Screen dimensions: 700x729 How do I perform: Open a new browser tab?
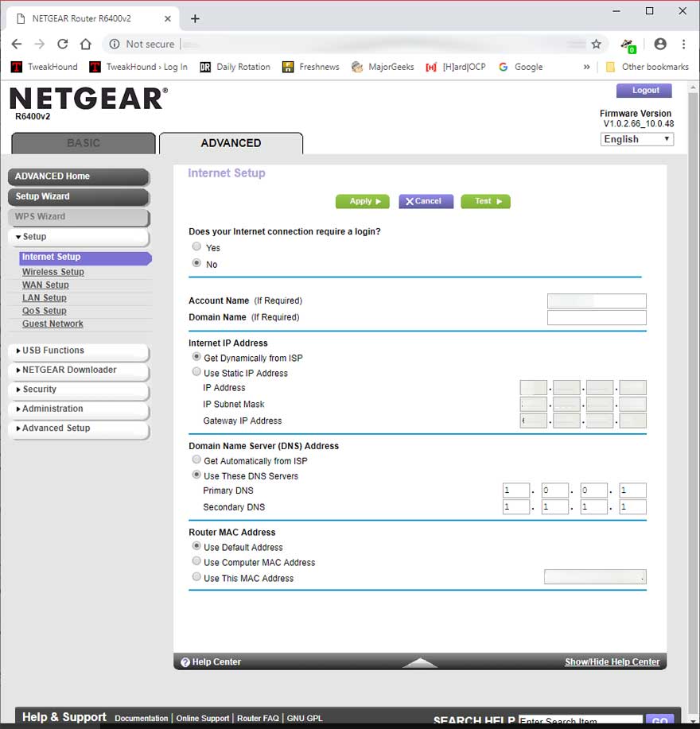tap(196, 18)
